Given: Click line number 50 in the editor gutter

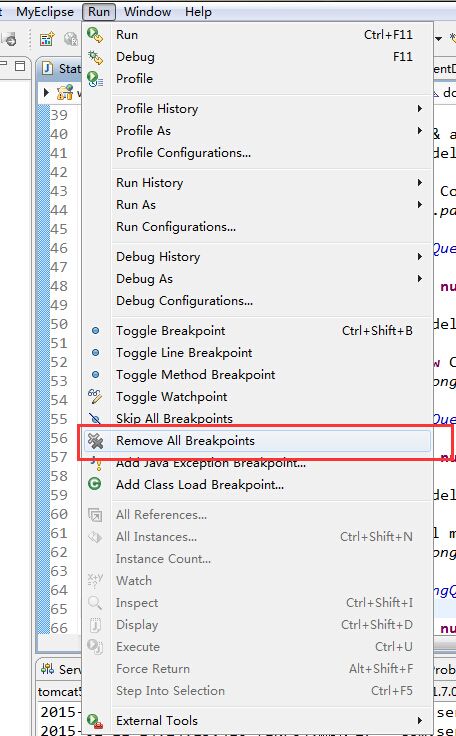Looking at the screenshot, I should point(59,324).
